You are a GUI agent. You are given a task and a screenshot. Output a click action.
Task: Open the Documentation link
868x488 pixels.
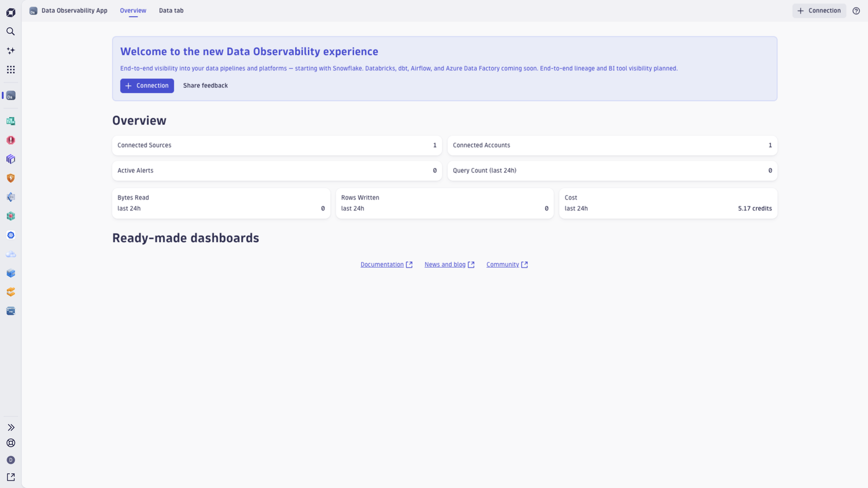pos(386,265)
